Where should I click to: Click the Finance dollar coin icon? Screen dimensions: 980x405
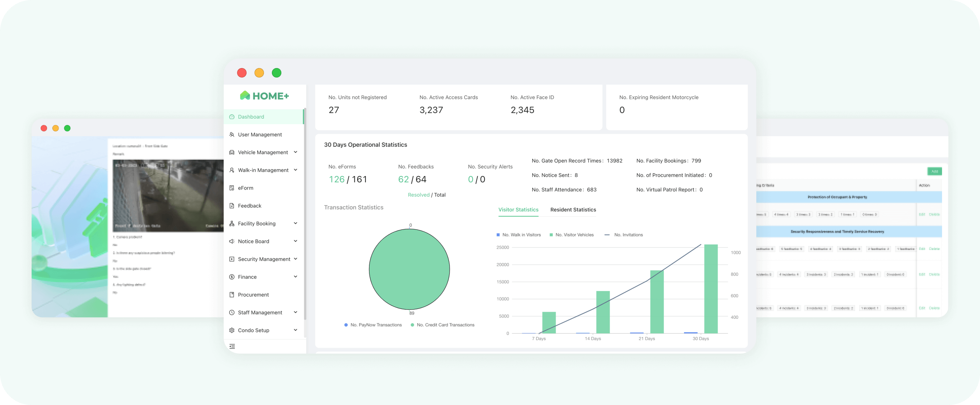click(x=232, y=277)
